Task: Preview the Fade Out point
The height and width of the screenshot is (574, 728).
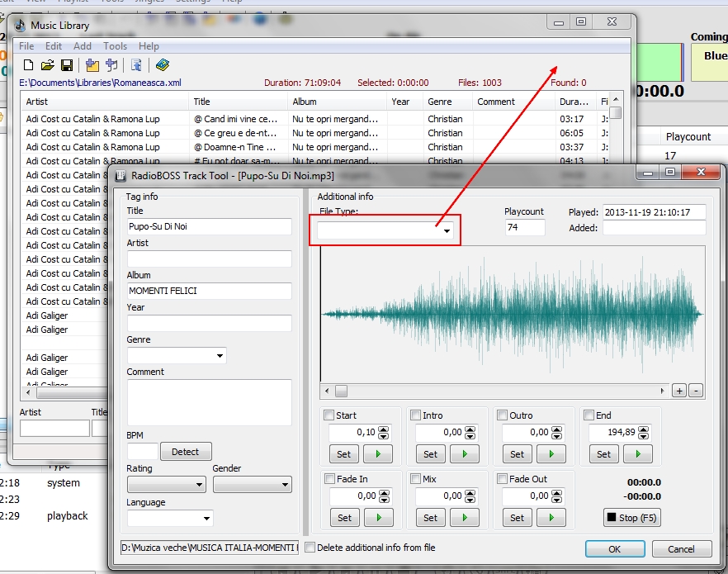Action: coord(551,518)
